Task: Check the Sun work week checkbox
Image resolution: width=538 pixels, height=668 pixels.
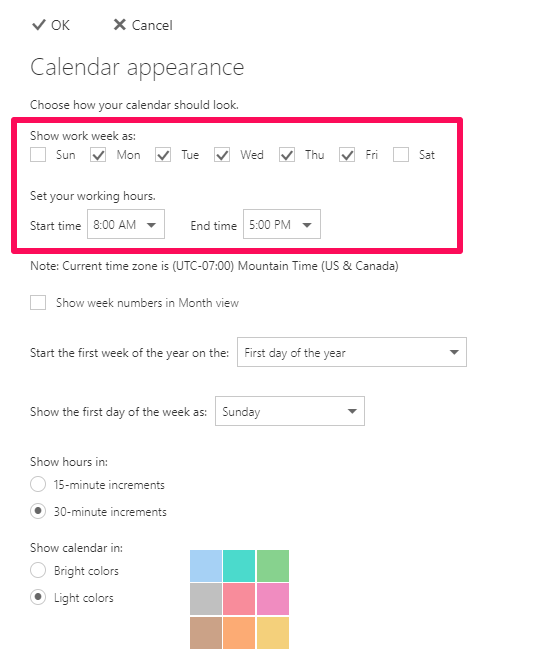Action: point(38,154)
